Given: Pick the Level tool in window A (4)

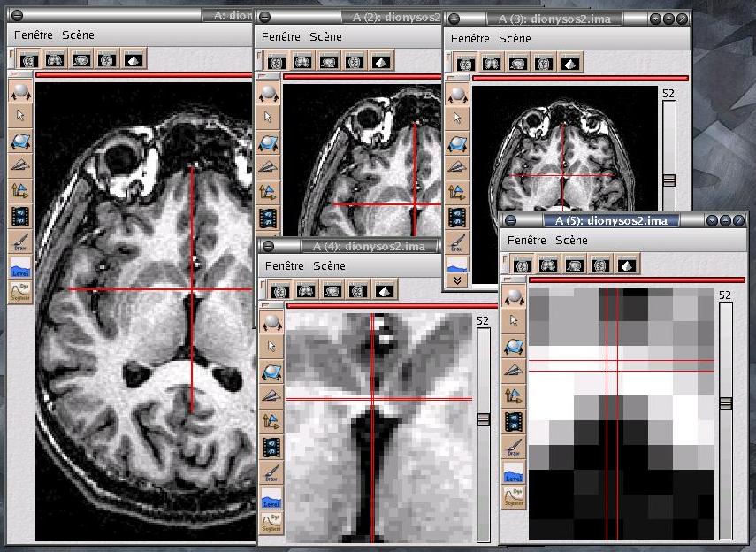Looking at the screenshot, I should [271, 500].
